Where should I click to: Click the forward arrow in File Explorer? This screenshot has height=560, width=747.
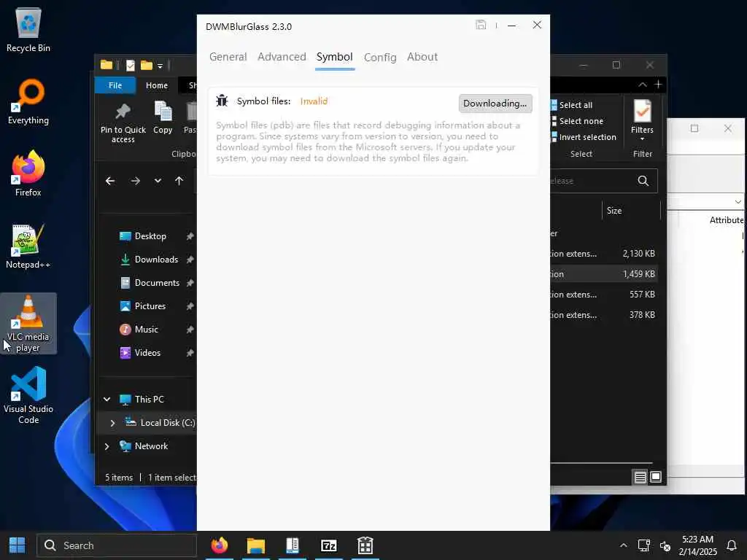[x=135, y=181]
